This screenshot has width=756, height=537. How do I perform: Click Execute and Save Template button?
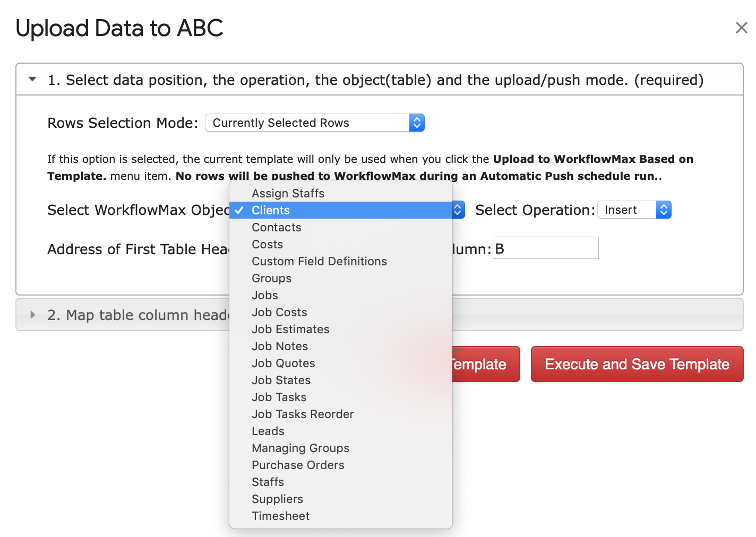coord(637,364)
